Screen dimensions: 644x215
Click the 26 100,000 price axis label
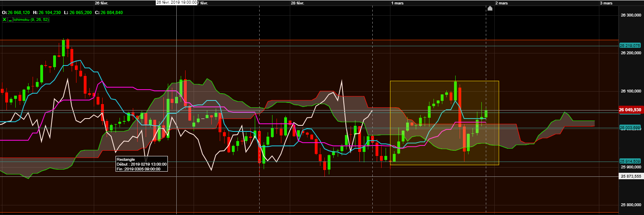point(631,91)
